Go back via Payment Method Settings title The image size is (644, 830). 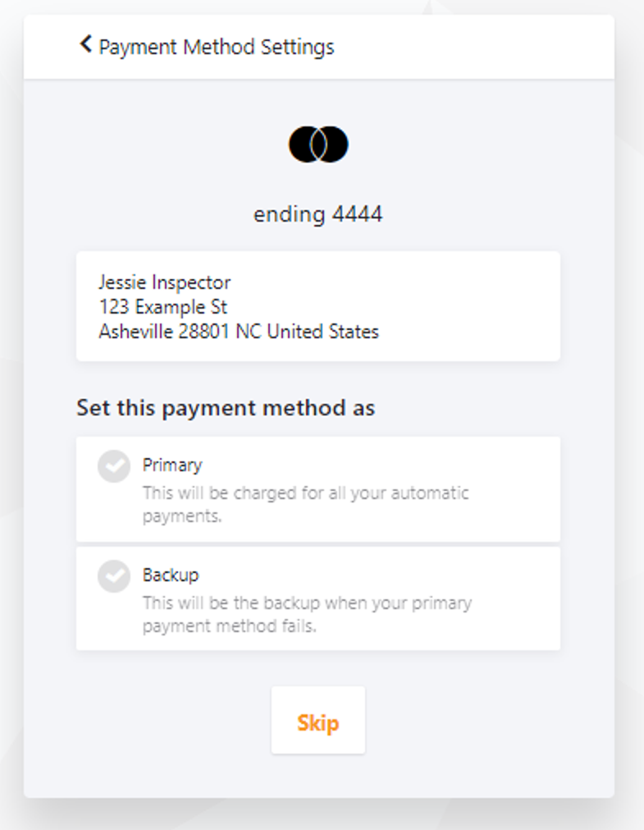[x=217, y=47]
